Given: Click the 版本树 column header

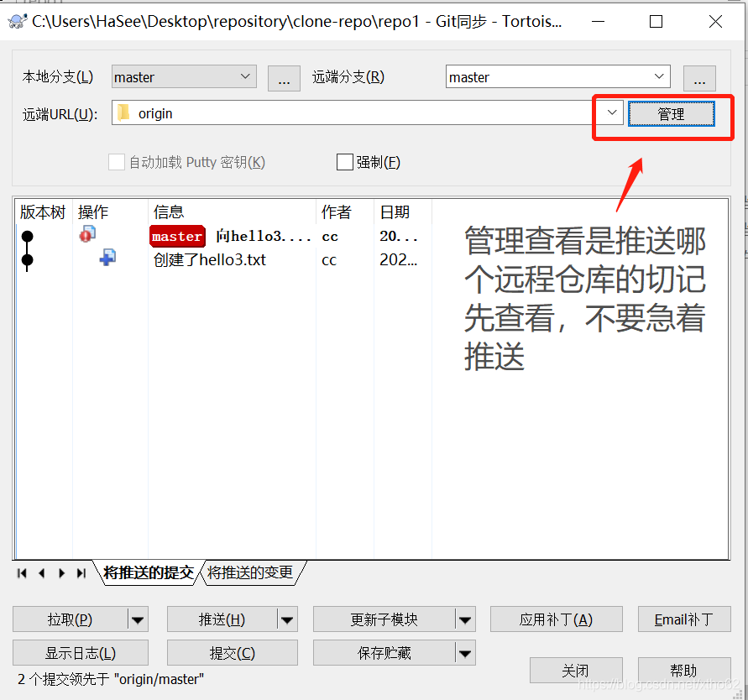Looking at the screenshot, I should coord(43,212).
